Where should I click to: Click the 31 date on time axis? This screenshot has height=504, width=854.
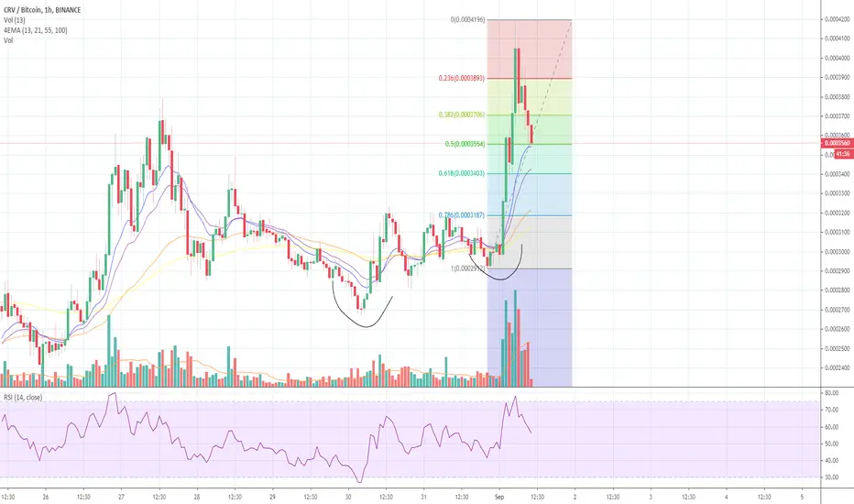point(423,497)
